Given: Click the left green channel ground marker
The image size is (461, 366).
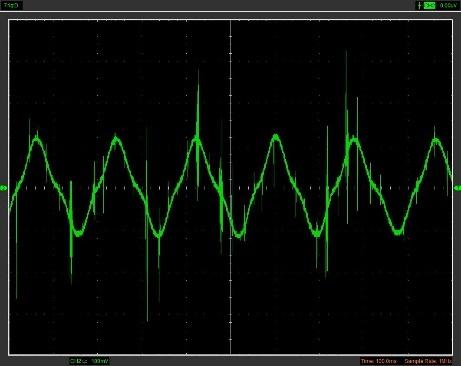Looking at the screenshot, I should (x=4, y=188).
